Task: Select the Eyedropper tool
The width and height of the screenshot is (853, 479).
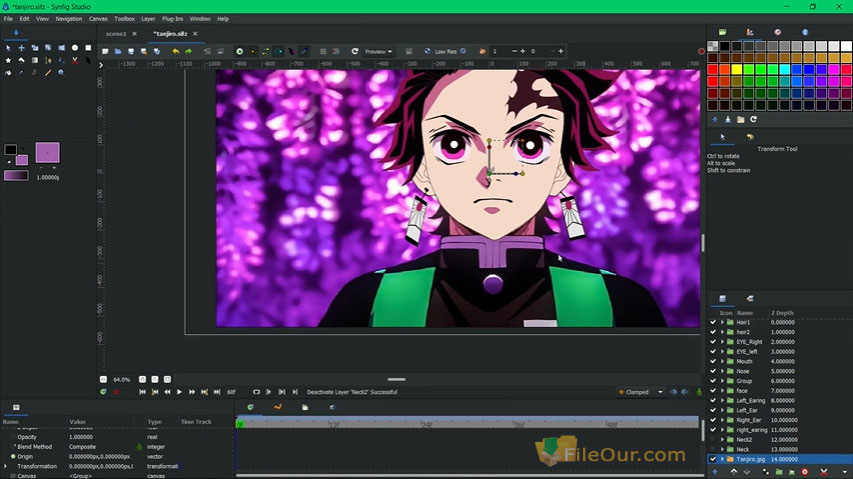Action: tap(22, 72)
